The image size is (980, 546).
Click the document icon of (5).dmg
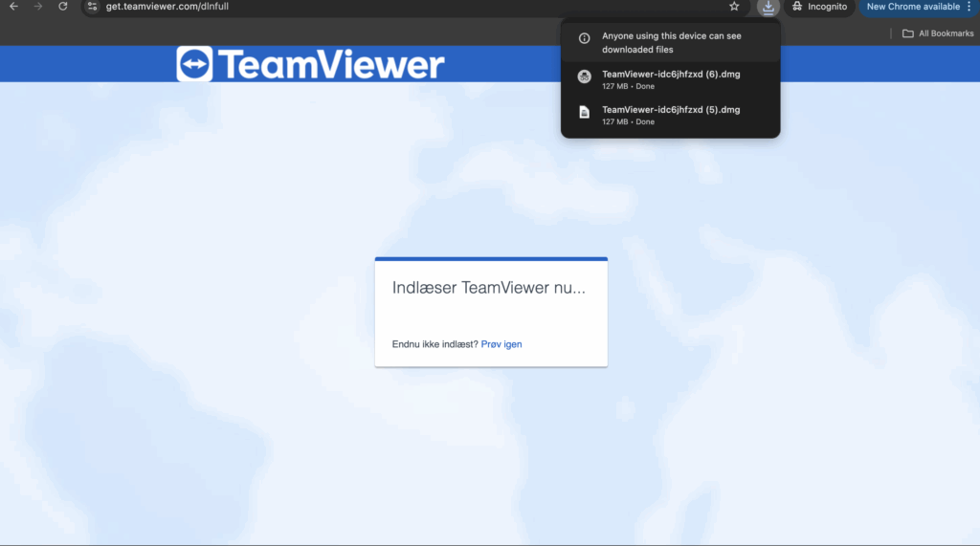pos(585,112)
